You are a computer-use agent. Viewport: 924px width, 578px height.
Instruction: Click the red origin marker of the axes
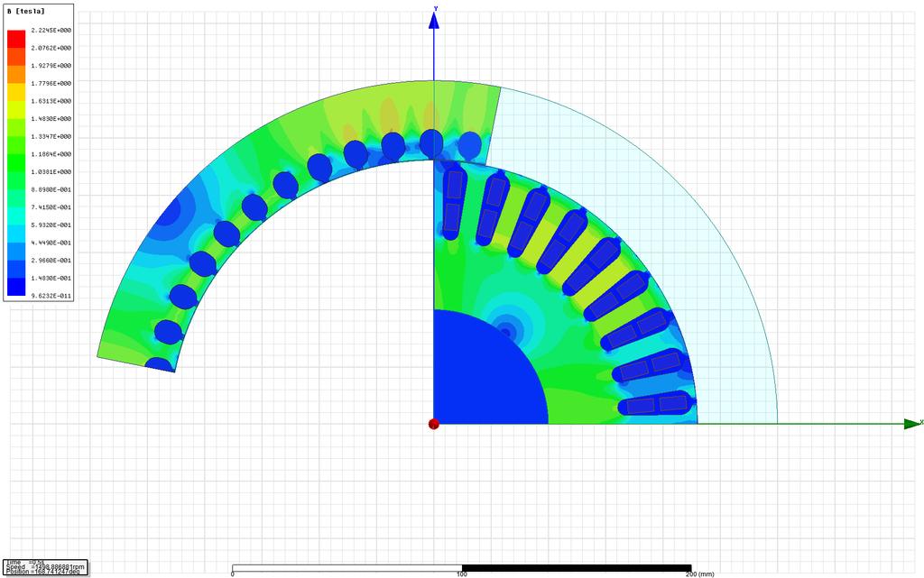(434, 424)
